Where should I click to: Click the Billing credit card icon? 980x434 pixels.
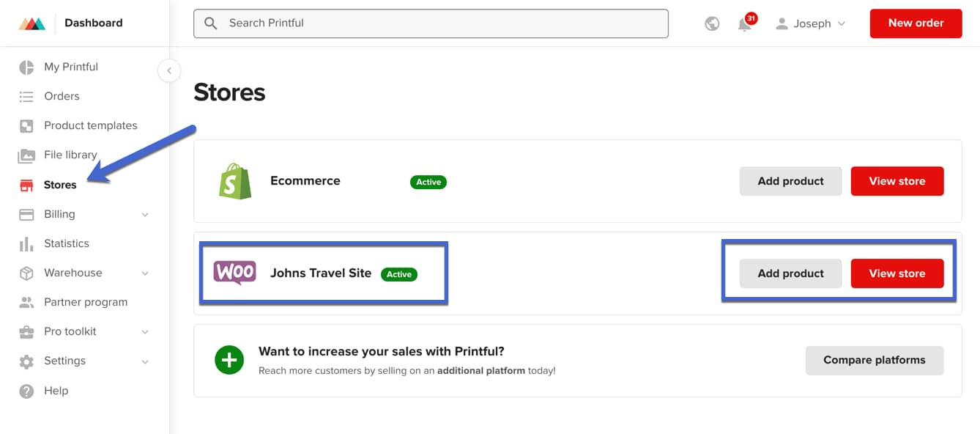[26, 215]
